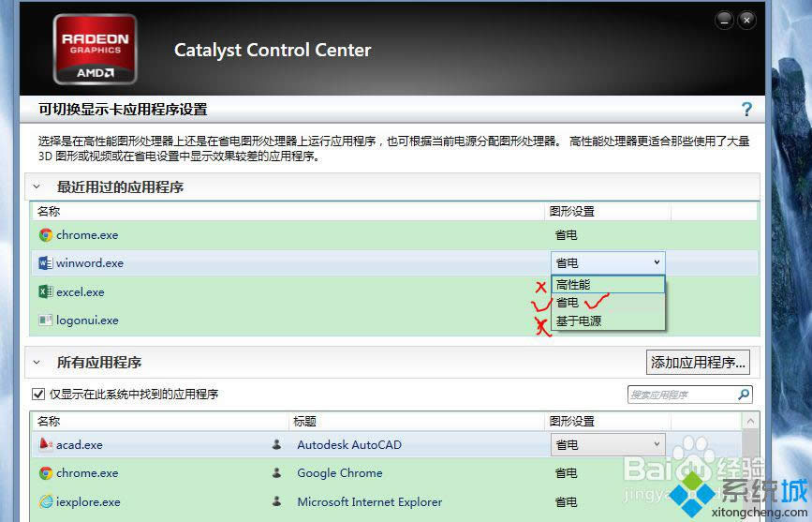The height and width of the screenshot is (522, 812).
Task: Collapse the 最近用过的应用程序 section
Action: (x=37, y=186)
